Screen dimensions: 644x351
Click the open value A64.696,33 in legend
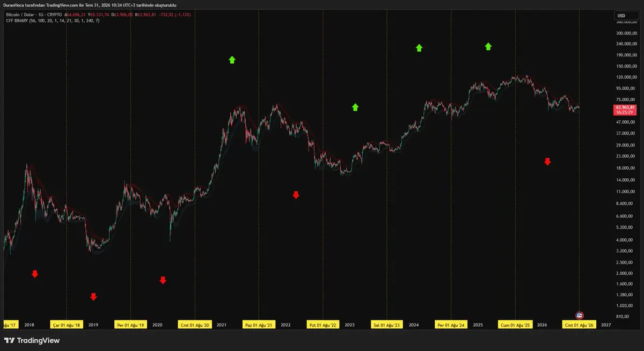[76, 15]
